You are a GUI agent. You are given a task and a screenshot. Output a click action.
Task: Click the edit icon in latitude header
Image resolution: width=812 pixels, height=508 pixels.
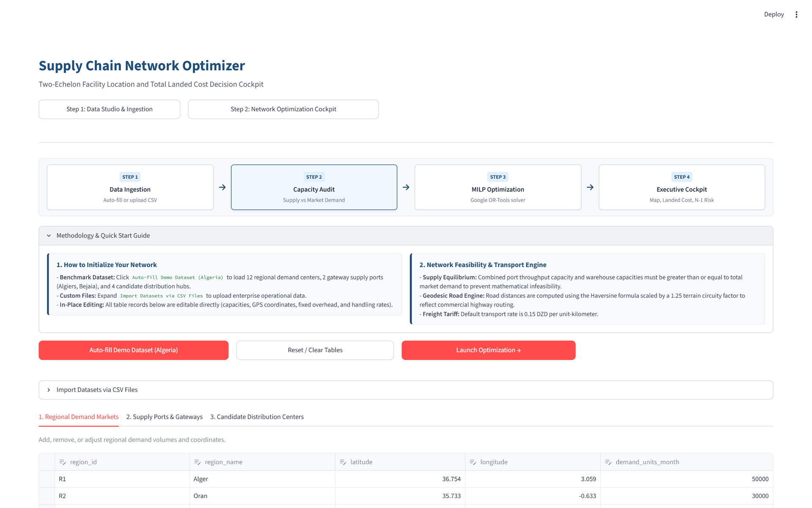point(343,462)
